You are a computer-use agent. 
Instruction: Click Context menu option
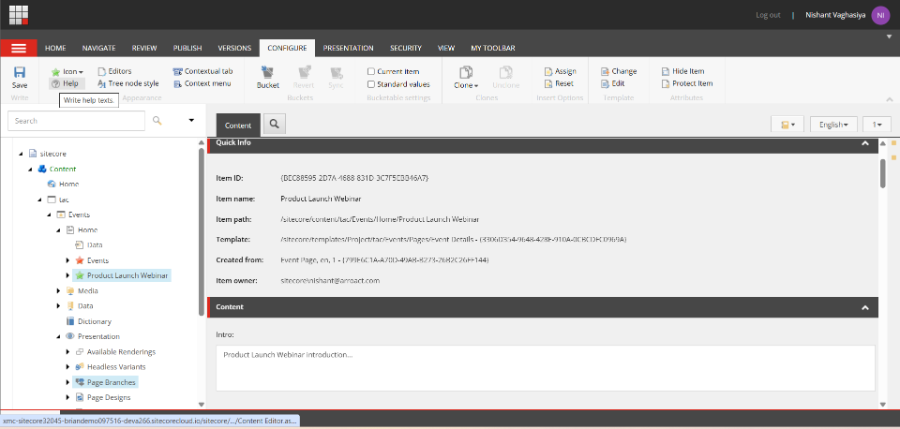(201, 84)
